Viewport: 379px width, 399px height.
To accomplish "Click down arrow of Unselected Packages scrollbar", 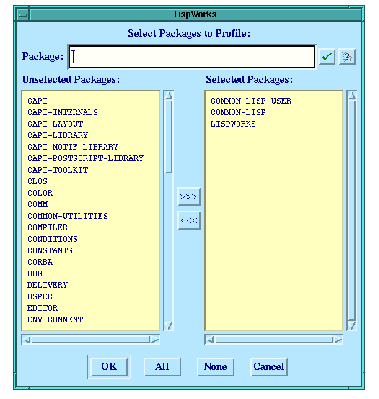I will (169, 326).
